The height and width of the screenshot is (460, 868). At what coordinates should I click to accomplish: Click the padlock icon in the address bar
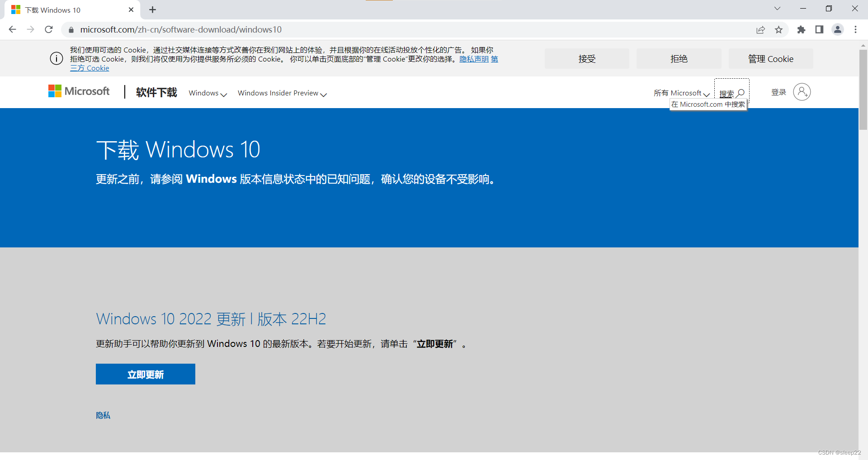click(x=71, y=29)
